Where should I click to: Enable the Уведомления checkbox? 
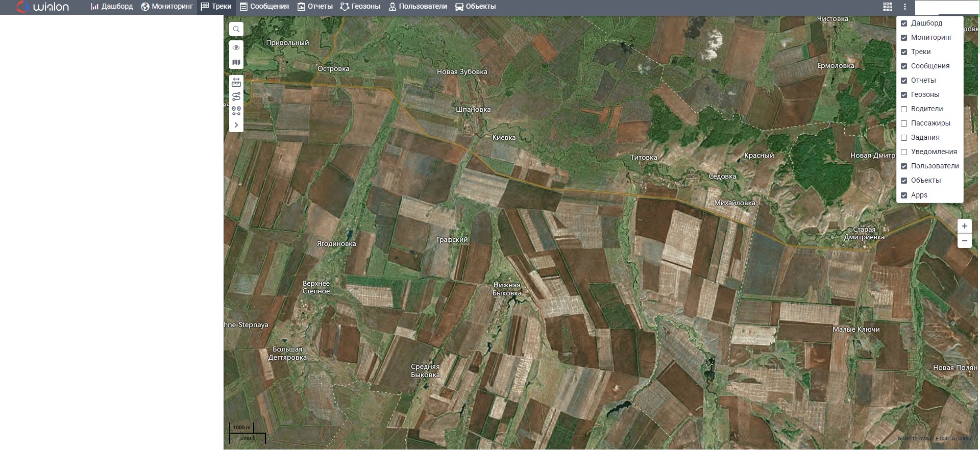(904, 152)
